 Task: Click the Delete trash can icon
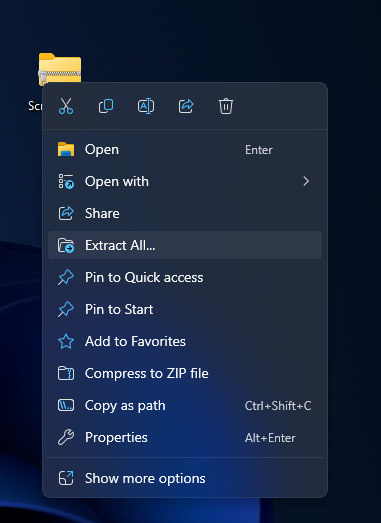click(226, 106)
